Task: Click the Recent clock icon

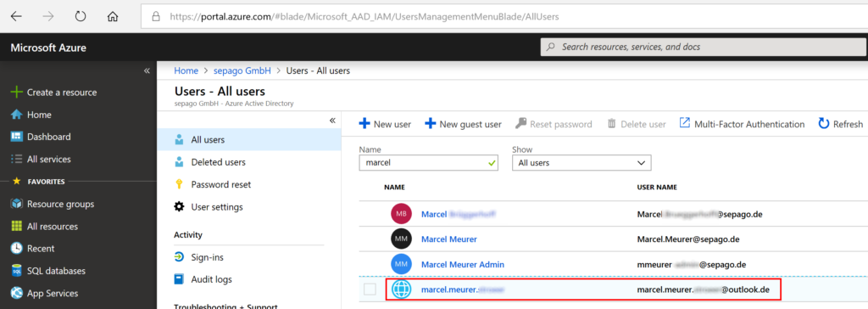Action: (17, 249)
